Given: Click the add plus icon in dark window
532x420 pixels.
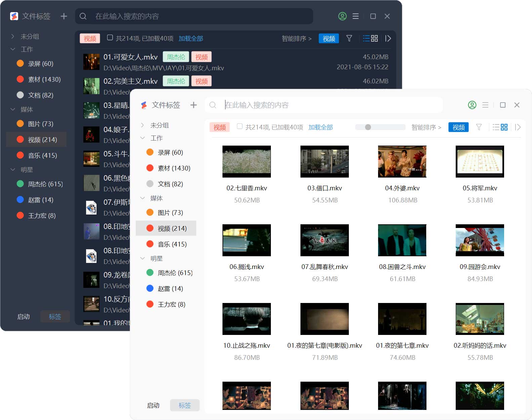Looking at the screenshot, I should (x=64, y=16).
